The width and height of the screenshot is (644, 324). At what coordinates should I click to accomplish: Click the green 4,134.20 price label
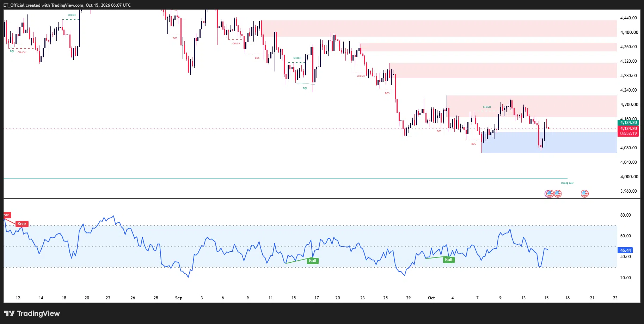pyautogui.click(x=628, y=123)
